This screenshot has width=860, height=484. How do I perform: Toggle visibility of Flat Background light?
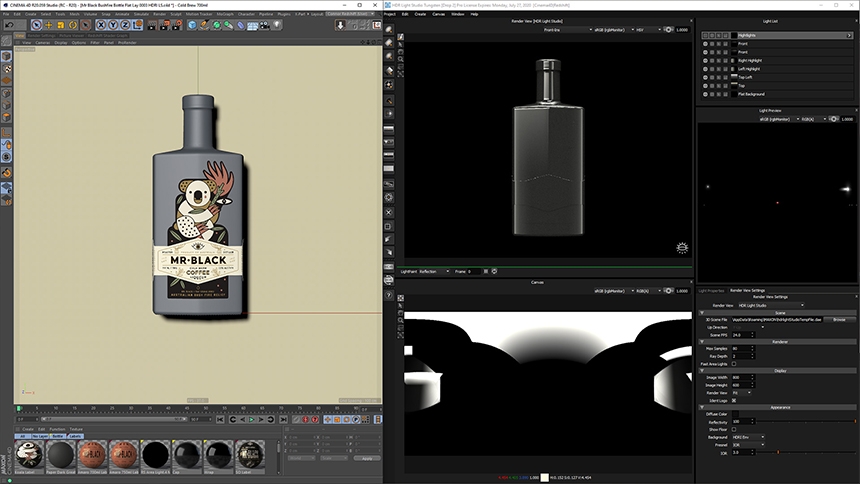[x=705, y=94]
